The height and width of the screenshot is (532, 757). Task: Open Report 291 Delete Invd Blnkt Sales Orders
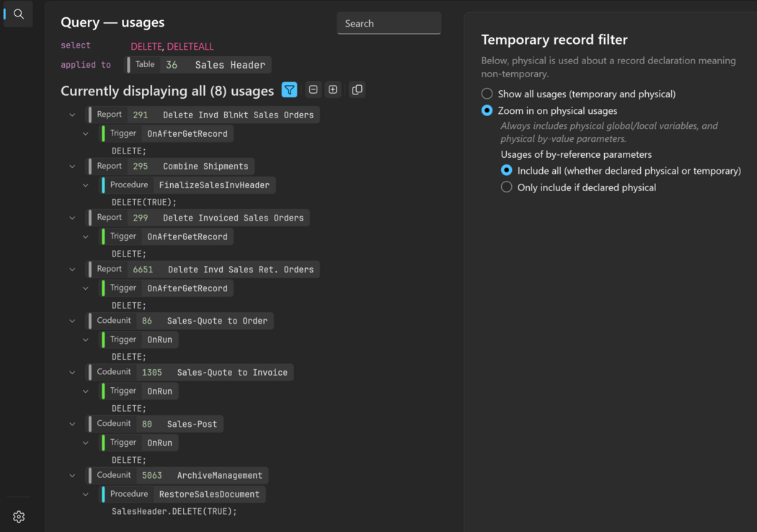(x=203, y=115)
